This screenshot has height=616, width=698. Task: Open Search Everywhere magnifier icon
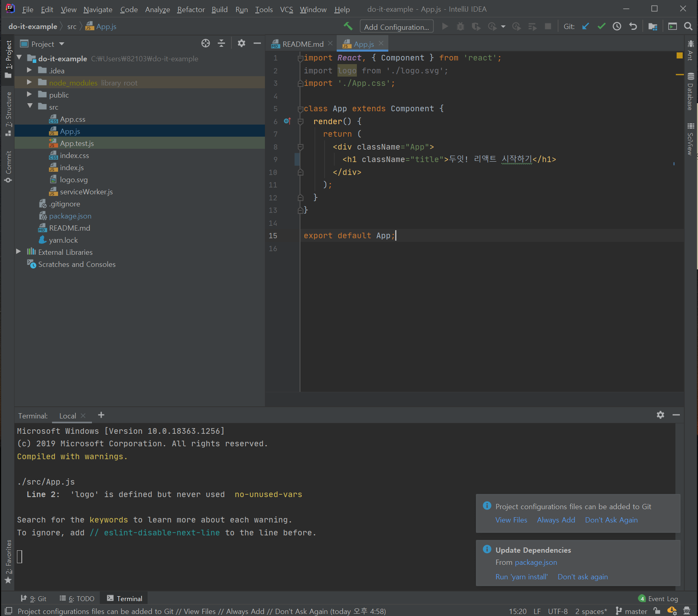(x=688, y=27)
